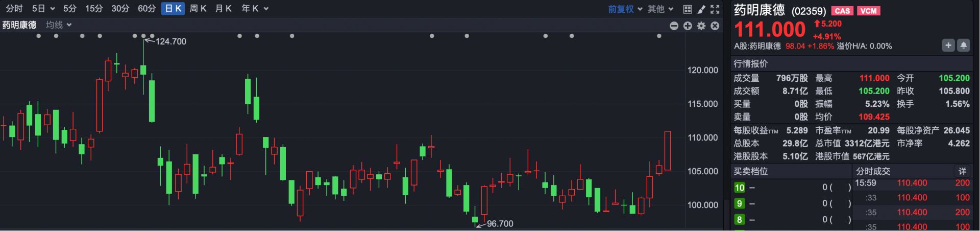Select the 60分 timeframe tab
Viewport: 980px width, 231px height.
point(146,9)
